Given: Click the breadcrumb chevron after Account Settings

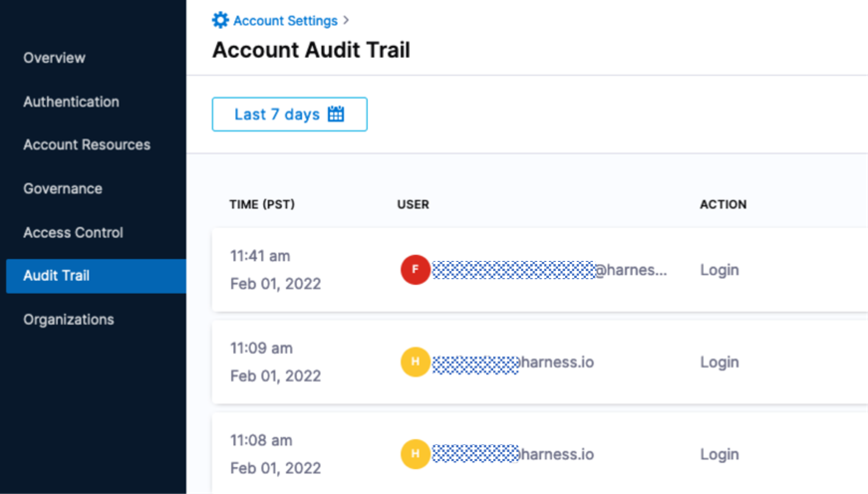Looking at the screenshot, I should point(346,20).
